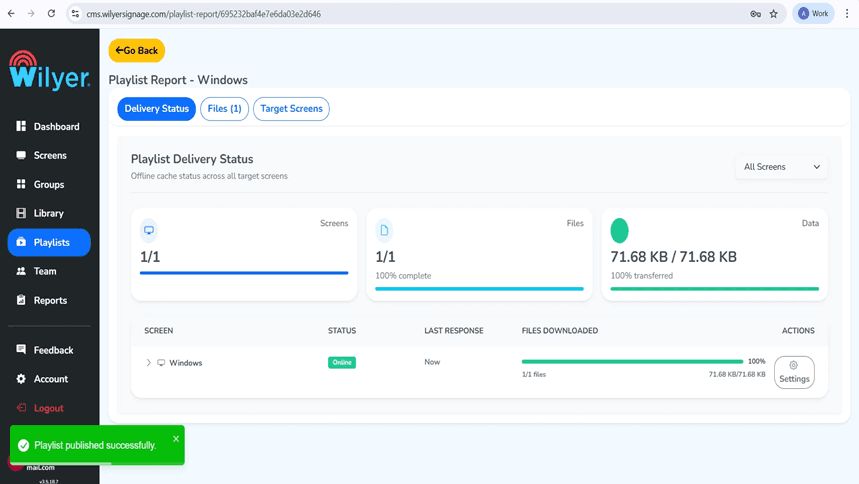Switch to the Files (1) tab
Image resolution: width=859 pixels, height=484 pixels.
point(225,109)
